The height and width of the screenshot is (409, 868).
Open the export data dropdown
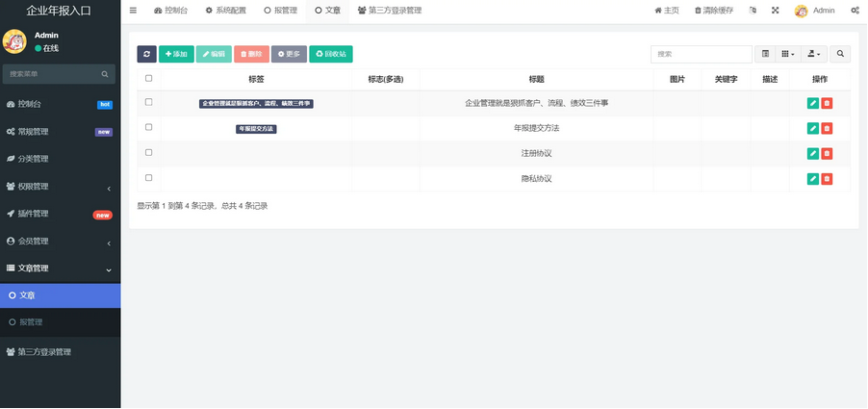(814, 54)
